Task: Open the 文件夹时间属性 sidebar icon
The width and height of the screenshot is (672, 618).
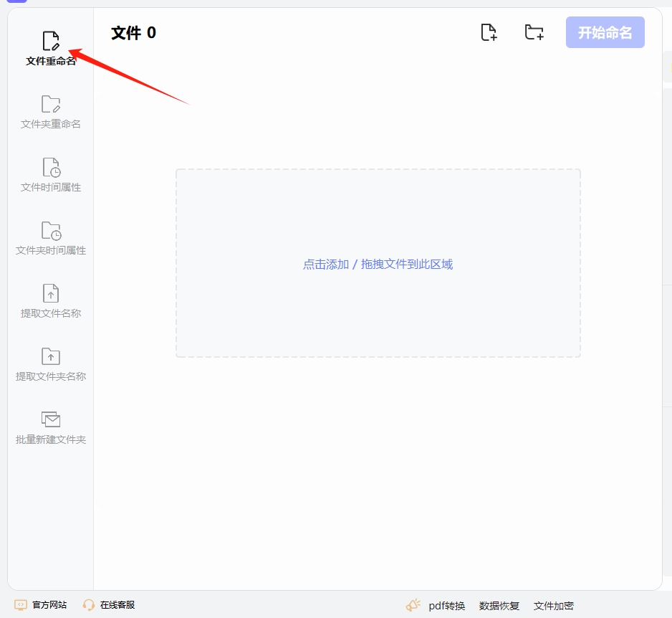Action: 51,230
